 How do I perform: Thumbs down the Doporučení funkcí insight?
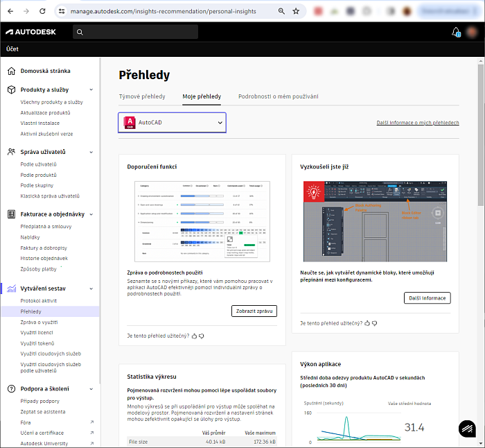[201, 336]
